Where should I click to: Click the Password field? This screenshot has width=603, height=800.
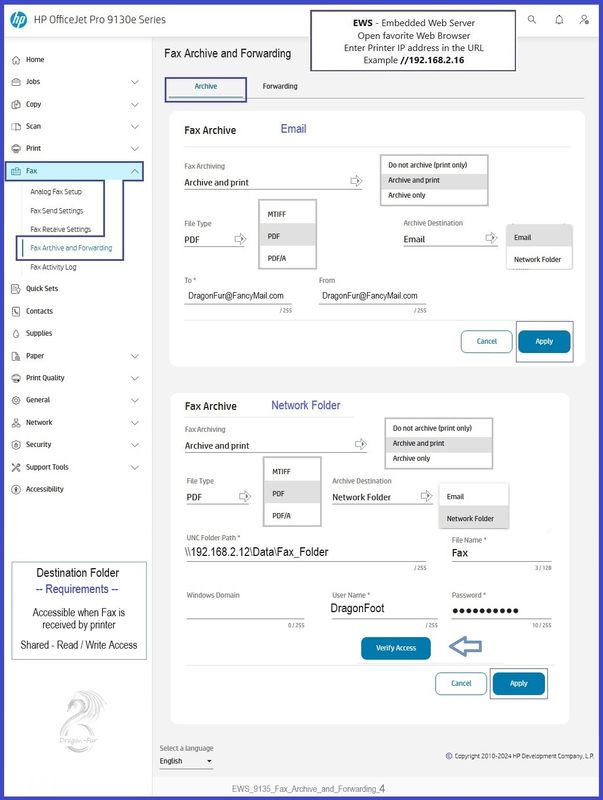click(501, 610)
